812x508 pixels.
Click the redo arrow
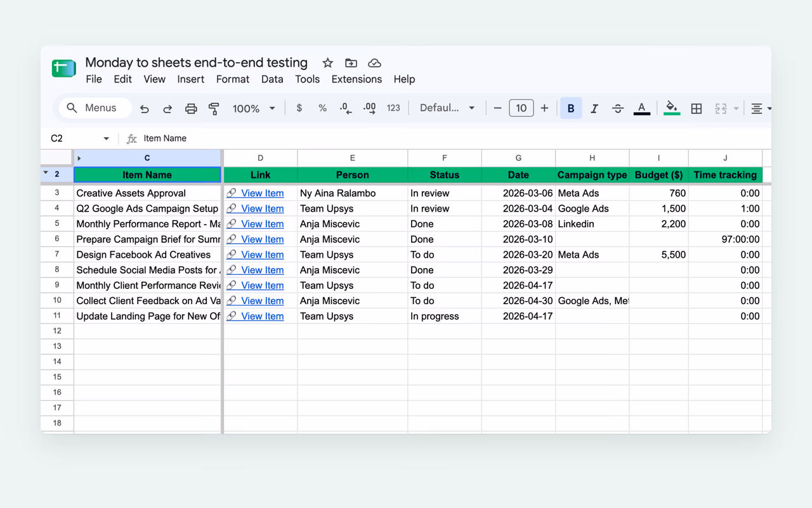167,109
